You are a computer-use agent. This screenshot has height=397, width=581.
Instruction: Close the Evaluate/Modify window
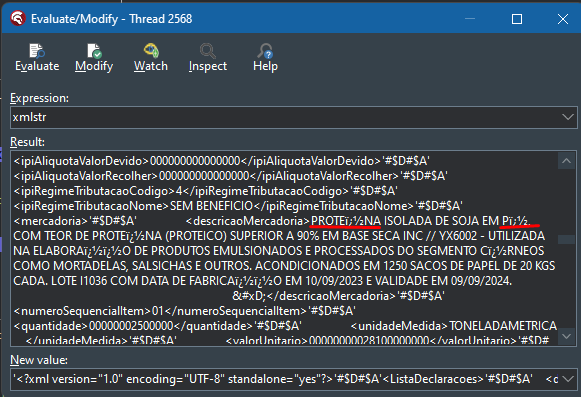point(563,19)
